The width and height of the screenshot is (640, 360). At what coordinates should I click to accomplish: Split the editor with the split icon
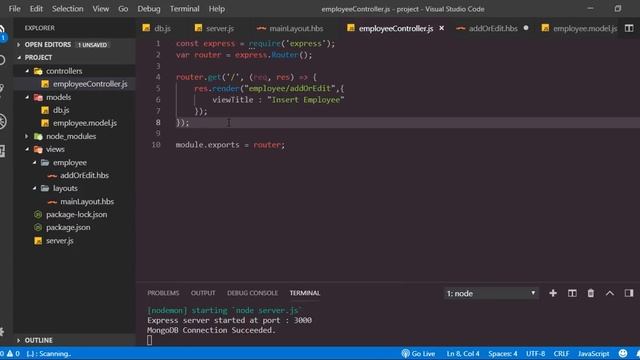pos(629,28)
